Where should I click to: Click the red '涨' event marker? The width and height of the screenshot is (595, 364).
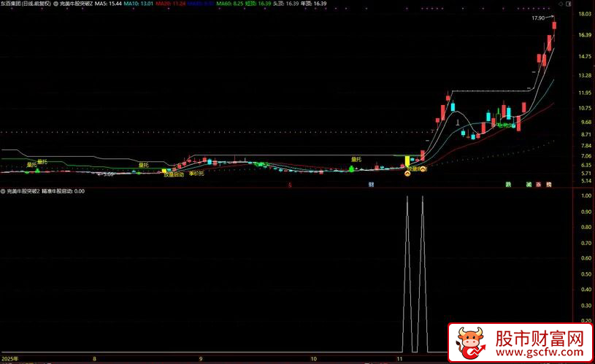(538, 185)
